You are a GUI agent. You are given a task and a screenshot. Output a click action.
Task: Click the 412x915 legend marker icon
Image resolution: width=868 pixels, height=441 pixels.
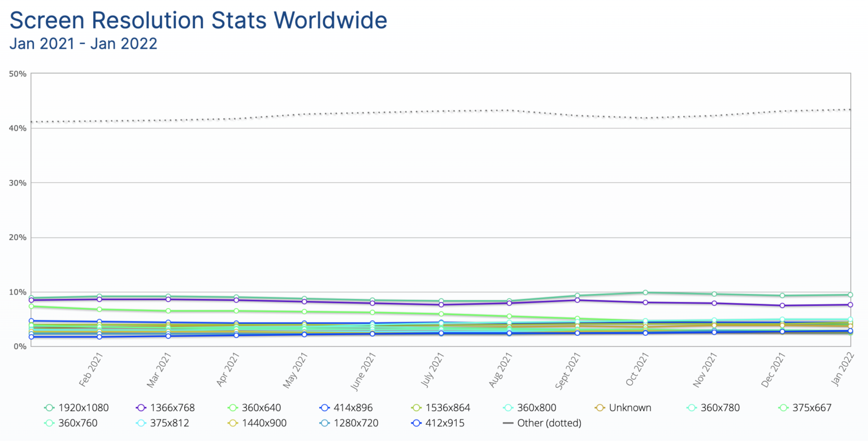[x=416, y=423]
